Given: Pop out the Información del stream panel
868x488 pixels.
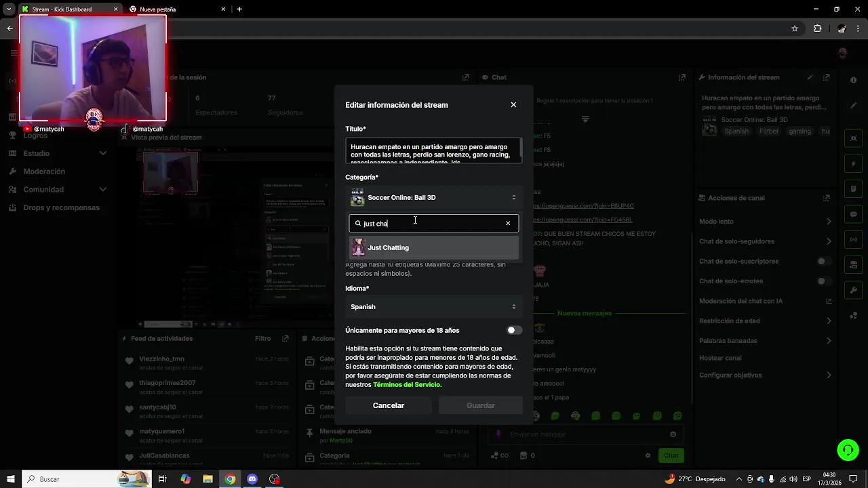Looking at the screenshot, I should pos(826,77).
